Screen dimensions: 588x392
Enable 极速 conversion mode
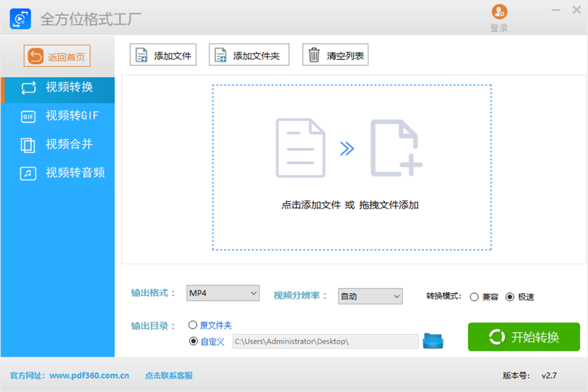(510, 297)
